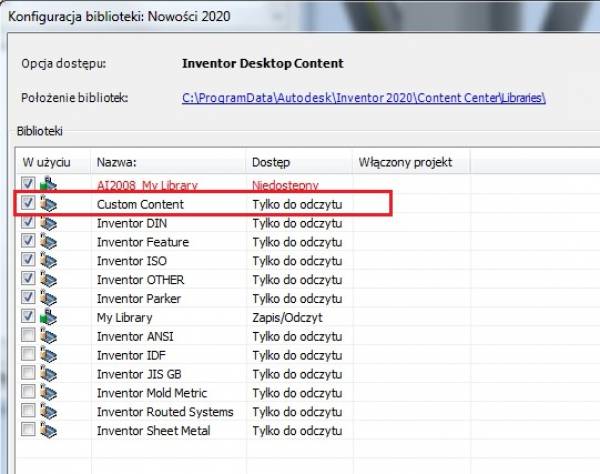Select the 'Inventor Feature' library name

point(143,242)
